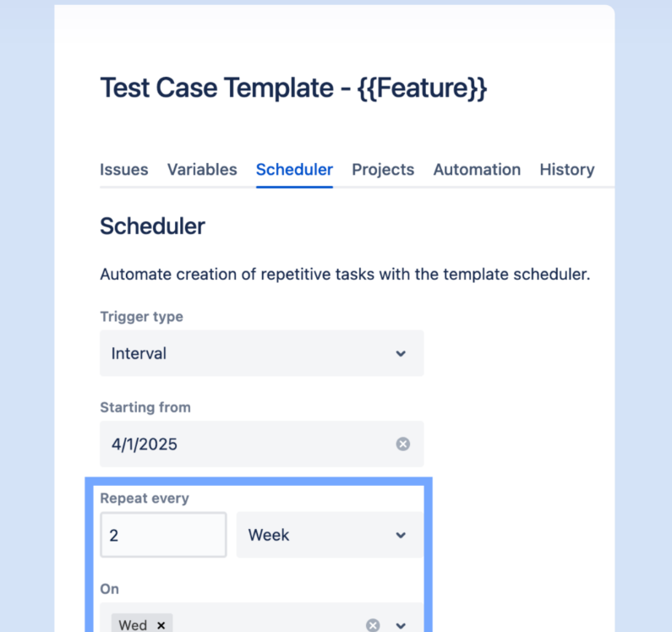Viewport: 672px width, 632px height.
Task: Clear all selected days in On field
Action: pyautogui.click(x=373, y=625)
